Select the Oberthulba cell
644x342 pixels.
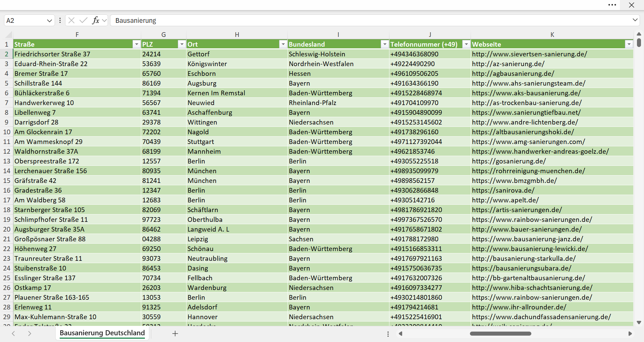click(x=237, y=219)
